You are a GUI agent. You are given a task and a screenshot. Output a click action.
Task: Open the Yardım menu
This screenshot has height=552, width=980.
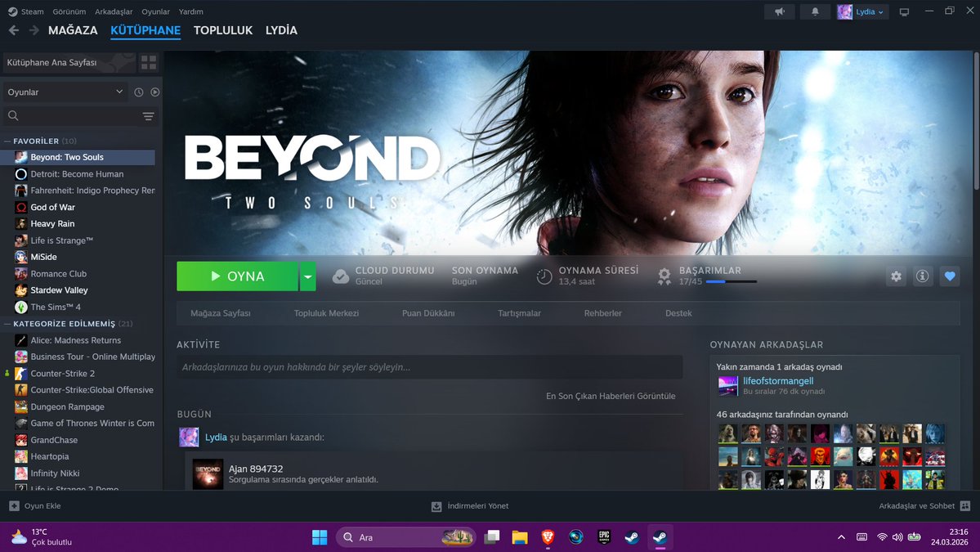(190, 11)
